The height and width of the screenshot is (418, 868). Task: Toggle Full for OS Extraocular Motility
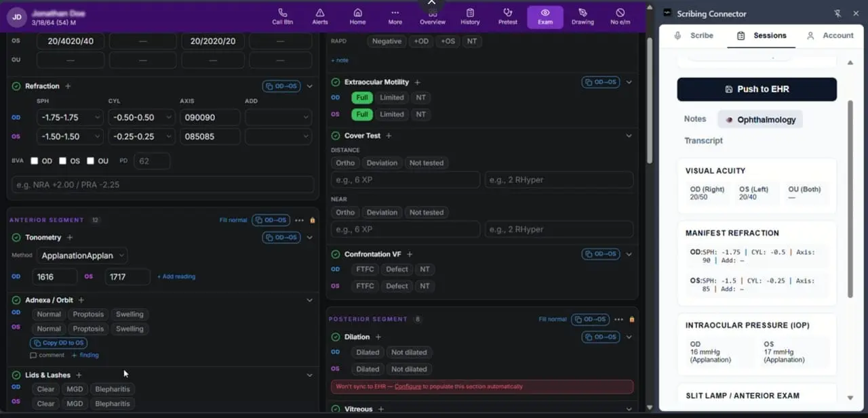click(362, 114)
